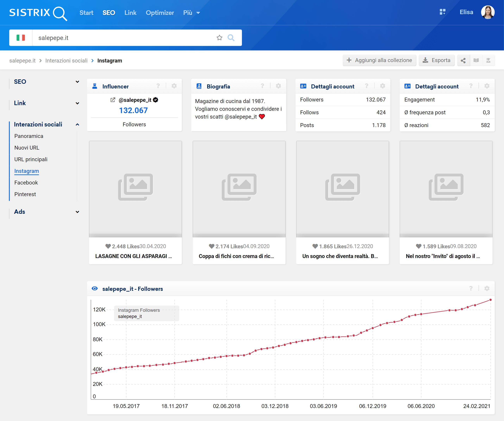
Task: Go to the Start tab
Action: click(86, 13)
